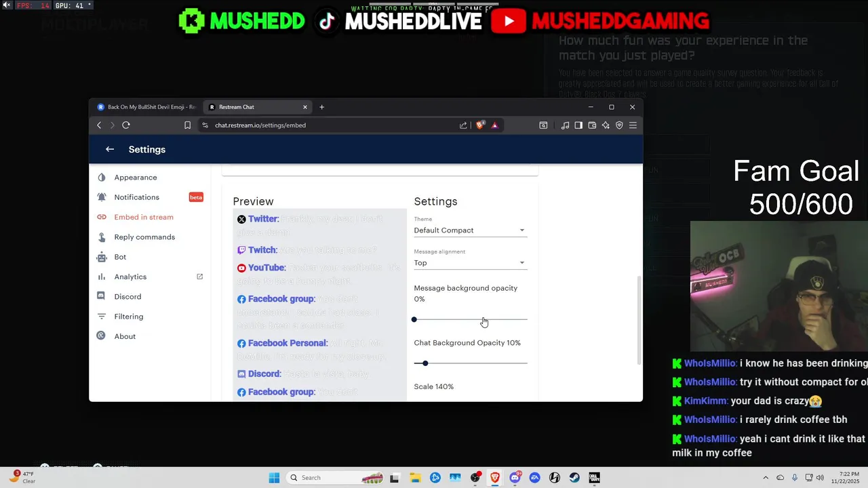Click the address bar URL chat.restream.io
The height and width of the screenshot is (488, 868).
click(x=260, y=125)
